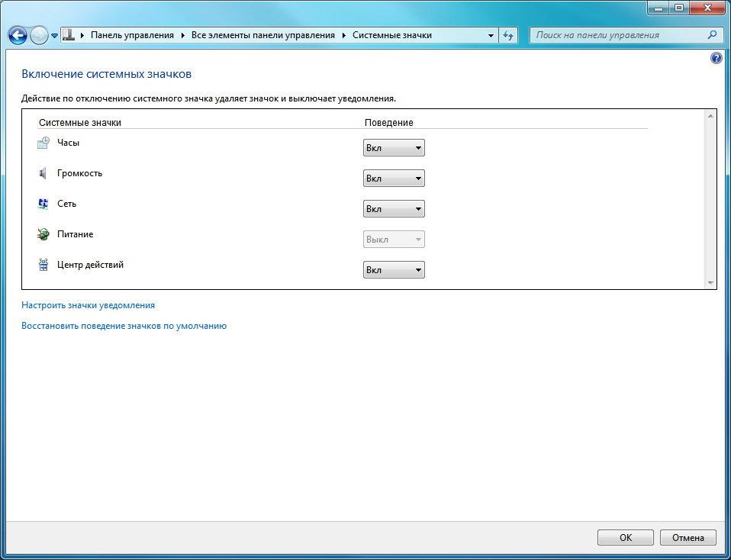
Task: Click the Центр действий flag icon
Action: pos(43,266)
